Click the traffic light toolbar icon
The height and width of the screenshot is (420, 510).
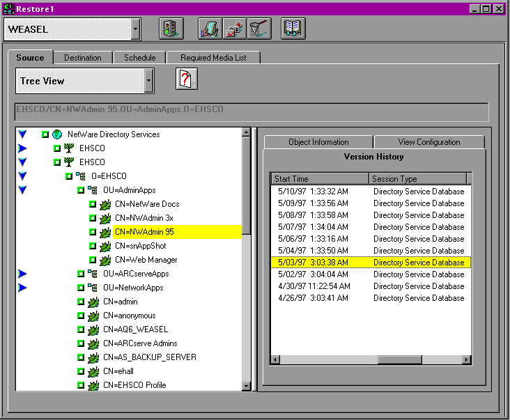(x=170, y=29)
